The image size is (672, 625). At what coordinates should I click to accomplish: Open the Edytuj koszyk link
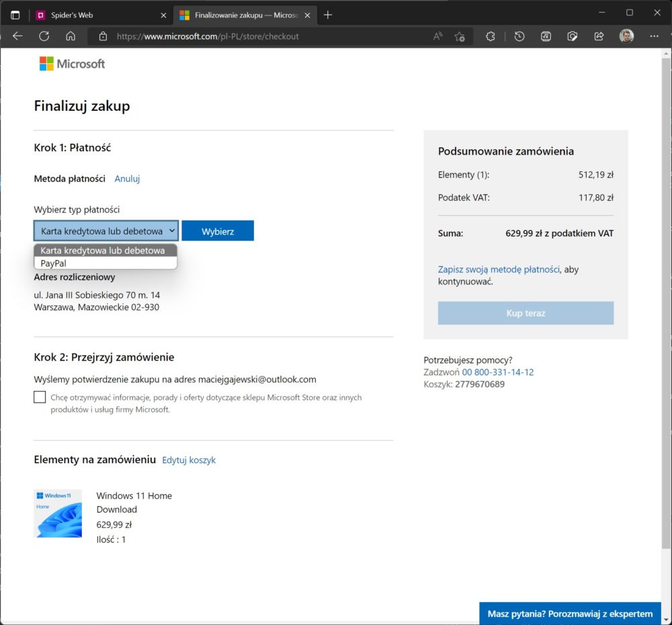click(189, 460)
